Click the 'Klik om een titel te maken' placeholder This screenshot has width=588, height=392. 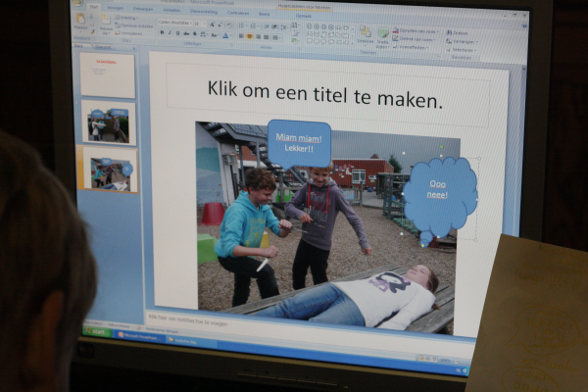click(325, 94)
